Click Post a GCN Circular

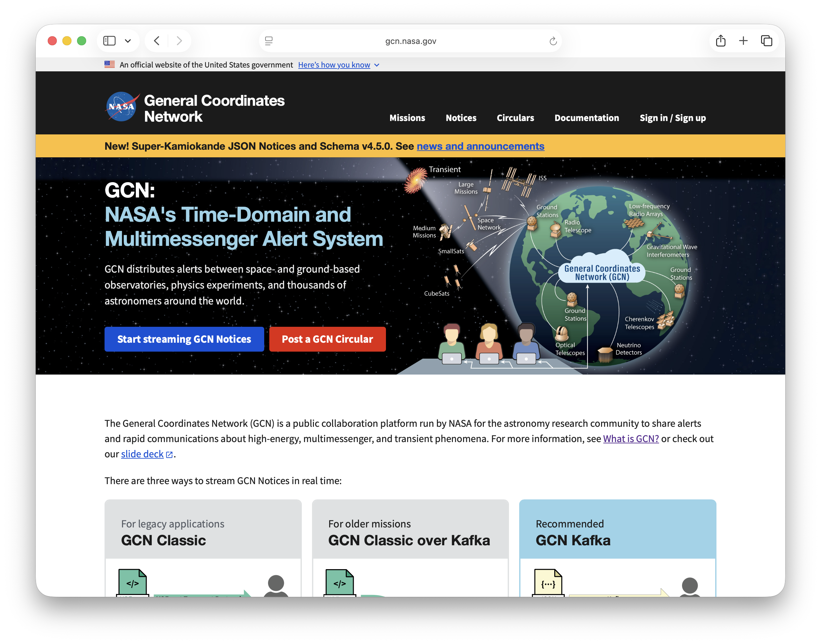coord(327,339)
